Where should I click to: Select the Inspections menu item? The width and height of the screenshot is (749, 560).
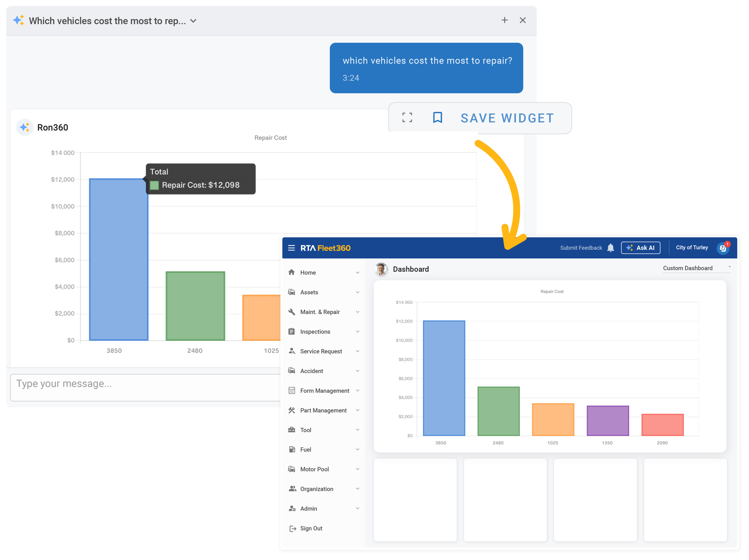[324, 332]
